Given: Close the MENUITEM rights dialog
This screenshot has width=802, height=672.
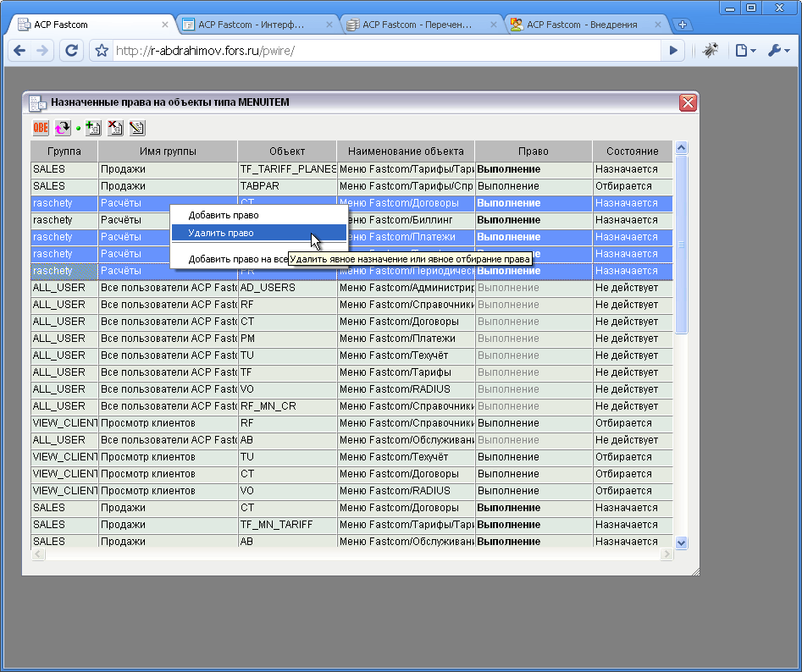Looking at the screenshot, I should [x=688, y=102].
